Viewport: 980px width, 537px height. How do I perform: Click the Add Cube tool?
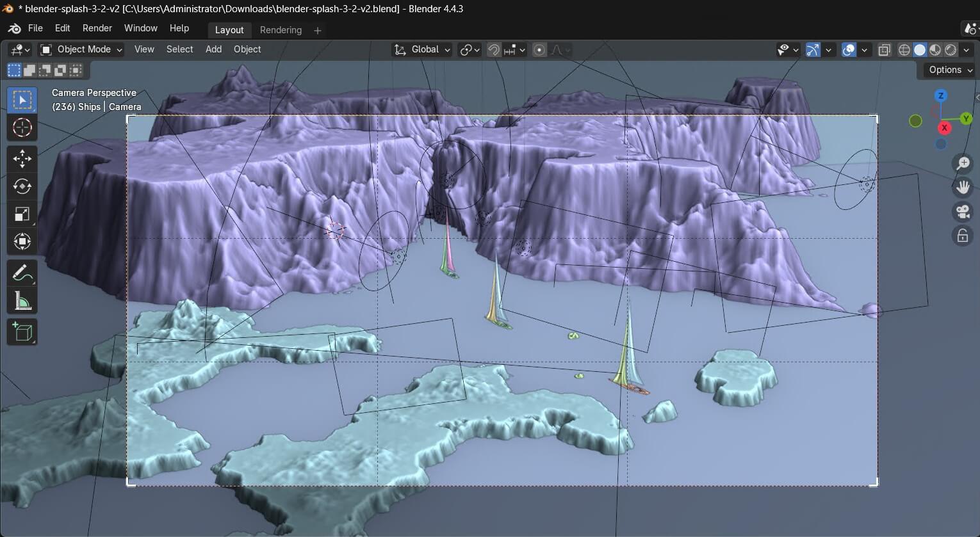point(22,332)
